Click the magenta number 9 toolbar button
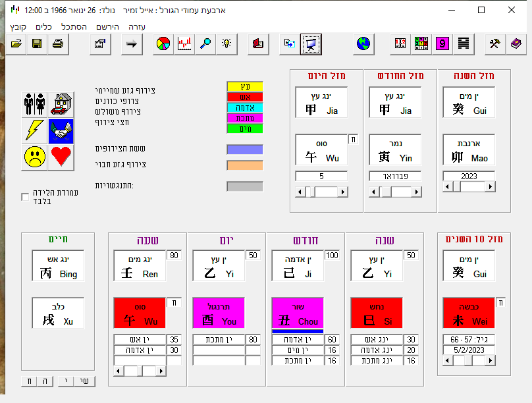The height and width of the screenshot is (403, 532). pos(442,44)
